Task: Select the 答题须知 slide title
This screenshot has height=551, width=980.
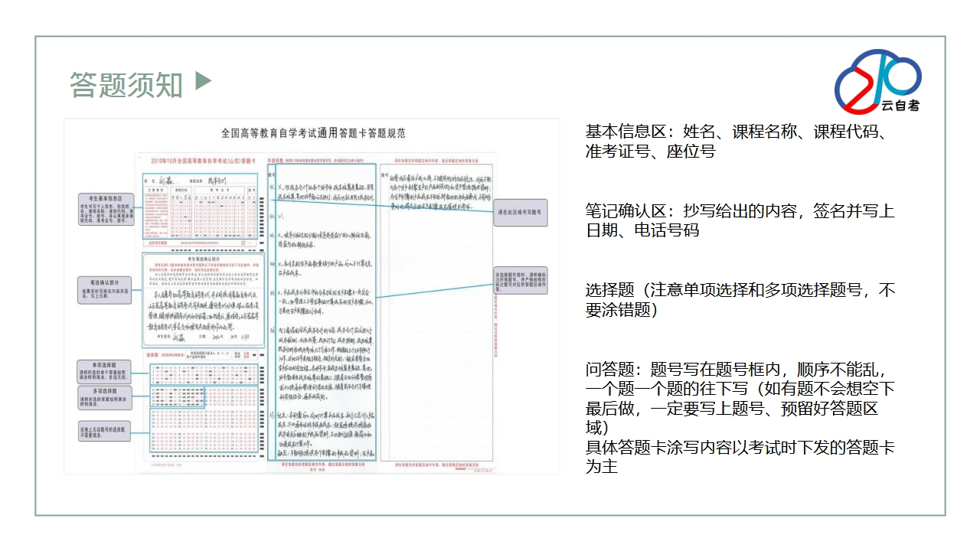Action: click(x=126, y=86)
